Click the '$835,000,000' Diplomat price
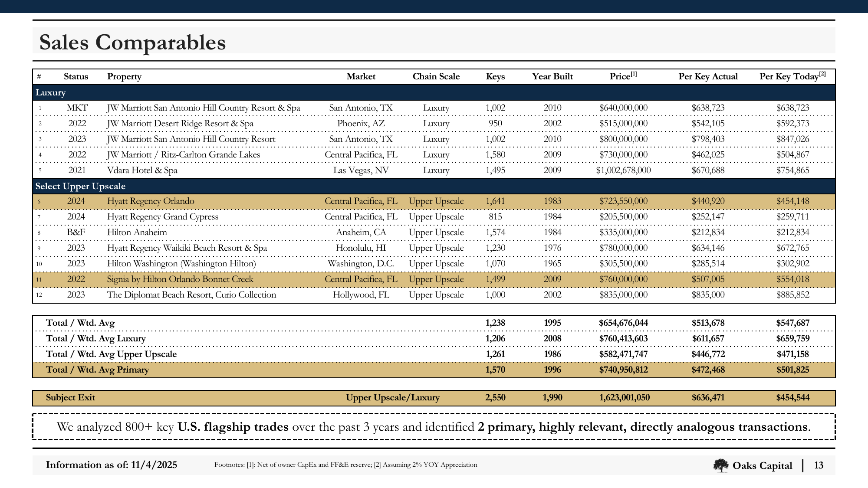 [624, 295]
